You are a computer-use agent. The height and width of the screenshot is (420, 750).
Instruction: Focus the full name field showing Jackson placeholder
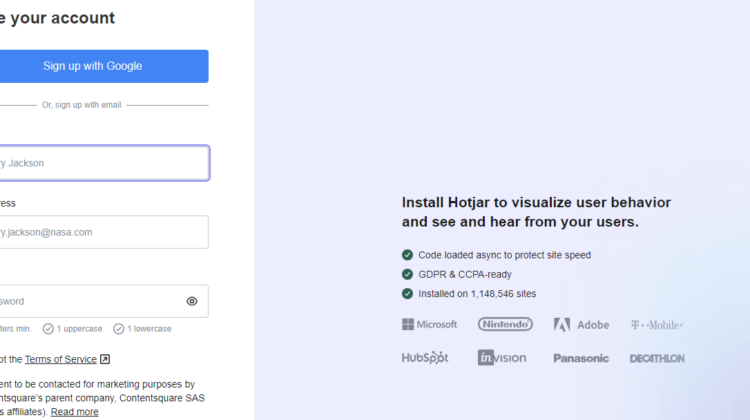[x=104, y=163]
